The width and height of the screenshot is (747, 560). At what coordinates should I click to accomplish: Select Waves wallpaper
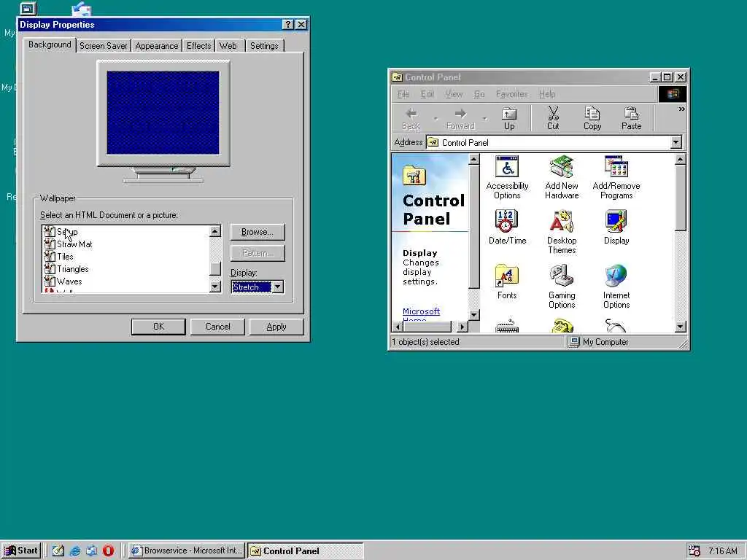coord(69,281)
